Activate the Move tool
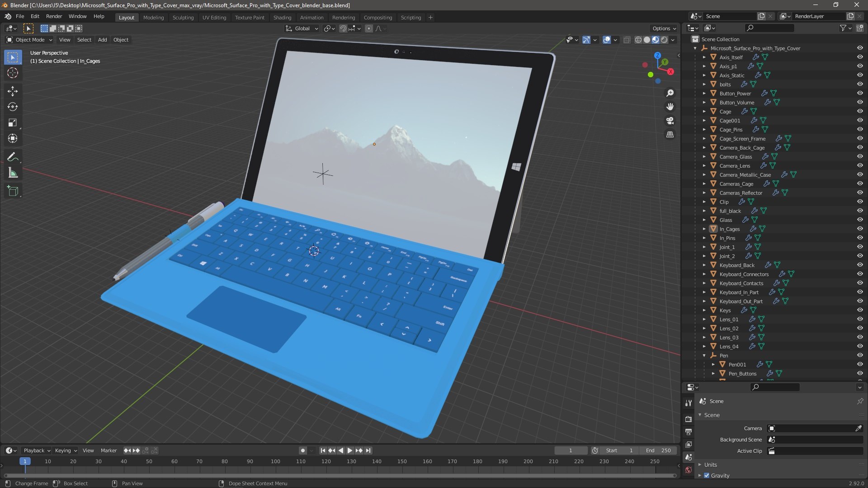868x488 pixels. point(13,91)
